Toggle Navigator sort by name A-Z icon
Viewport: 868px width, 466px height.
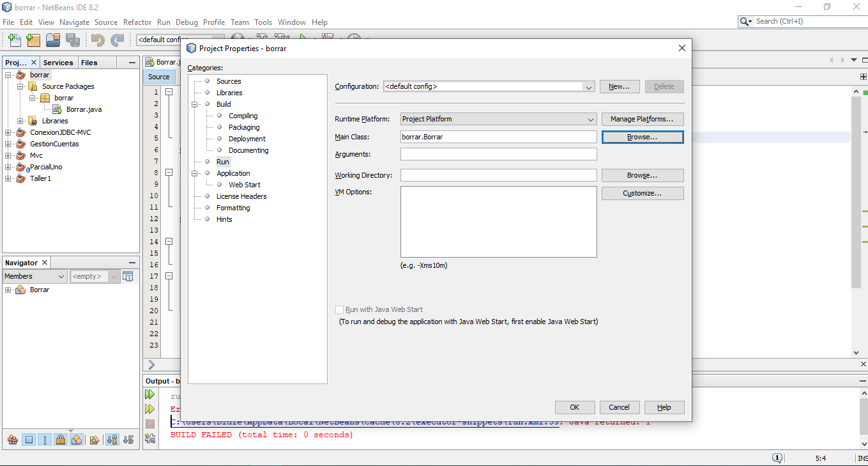point(112,440)
